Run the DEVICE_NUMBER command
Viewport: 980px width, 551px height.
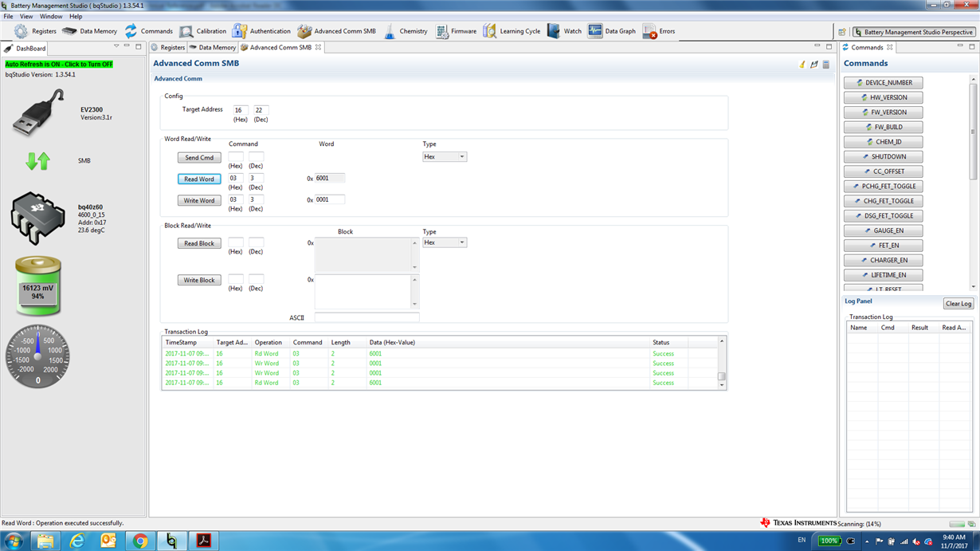click(x=884, y=83)
